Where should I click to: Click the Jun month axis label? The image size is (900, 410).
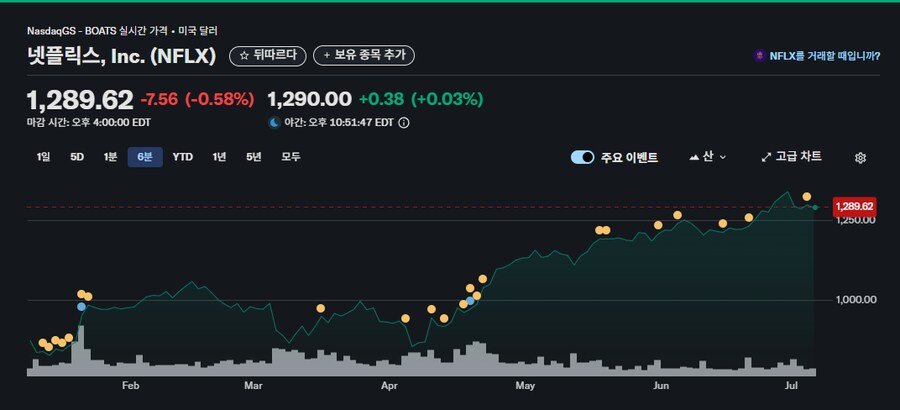(662, 386)
